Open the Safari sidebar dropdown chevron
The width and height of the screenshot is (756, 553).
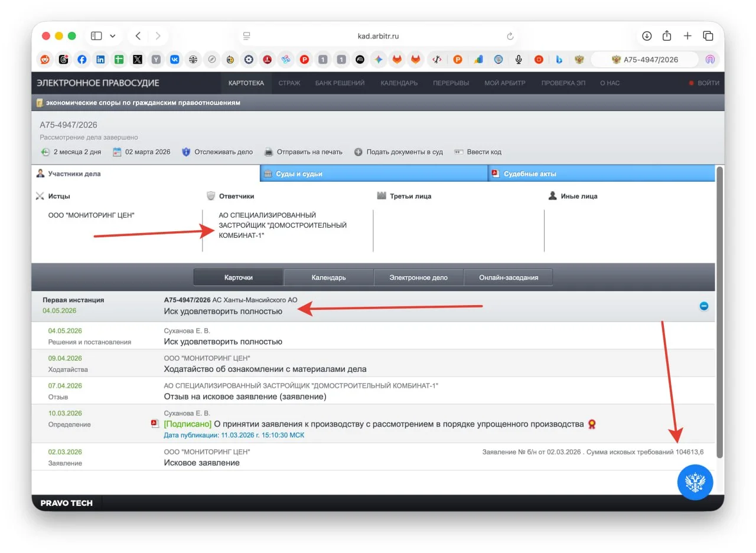[112, 36]
